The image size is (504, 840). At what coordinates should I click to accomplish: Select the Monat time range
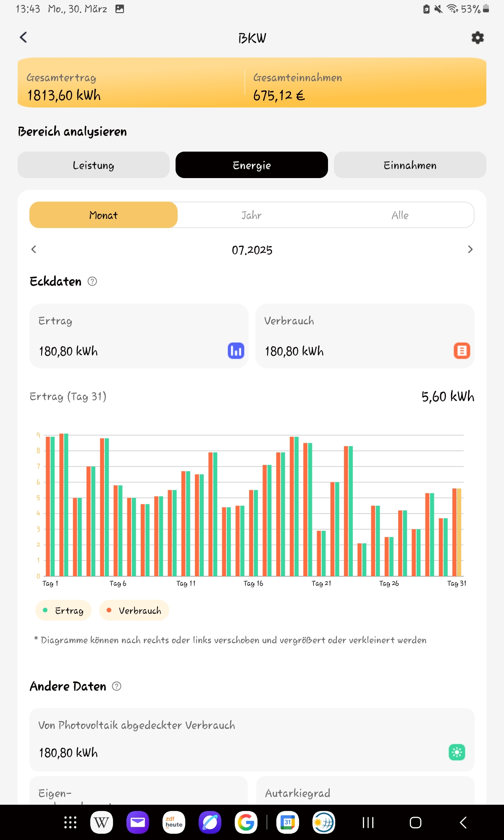pos(103,215)
